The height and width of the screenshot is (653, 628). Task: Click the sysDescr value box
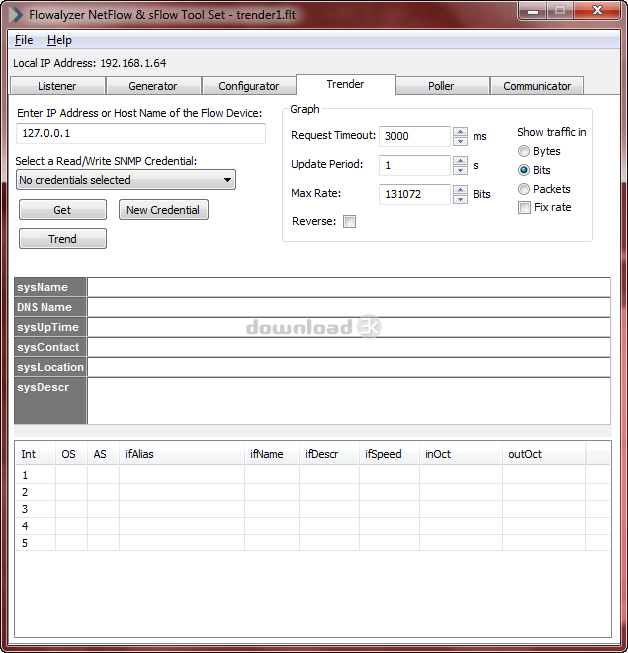click(x=349, y=401)
